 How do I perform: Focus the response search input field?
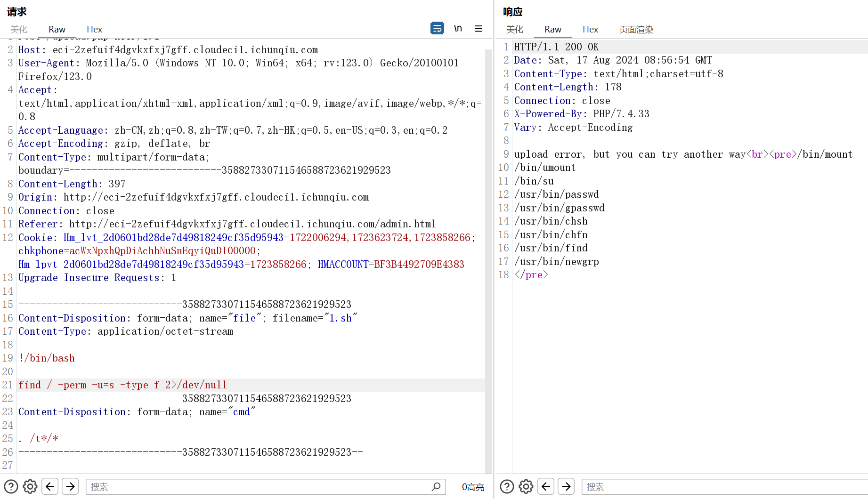point(724,487)
